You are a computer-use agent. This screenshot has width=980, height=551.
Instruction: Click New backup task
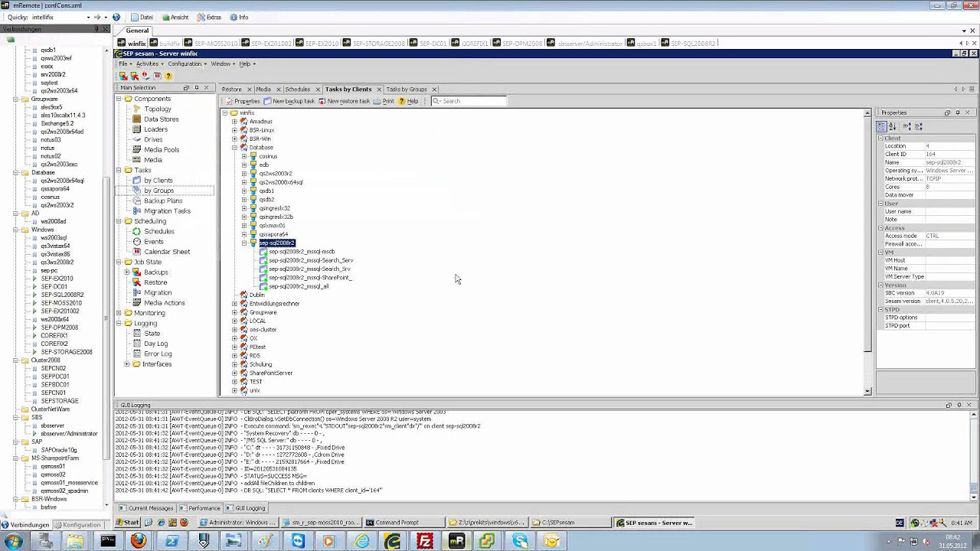point(289,101)
